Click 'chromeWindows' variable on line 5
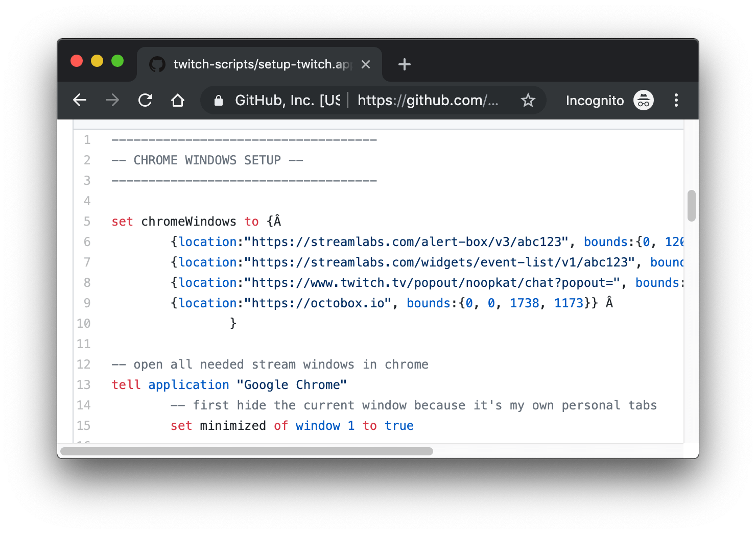This screenshot has width=756, height=534. pyautogui.click(x=189, y=222)
